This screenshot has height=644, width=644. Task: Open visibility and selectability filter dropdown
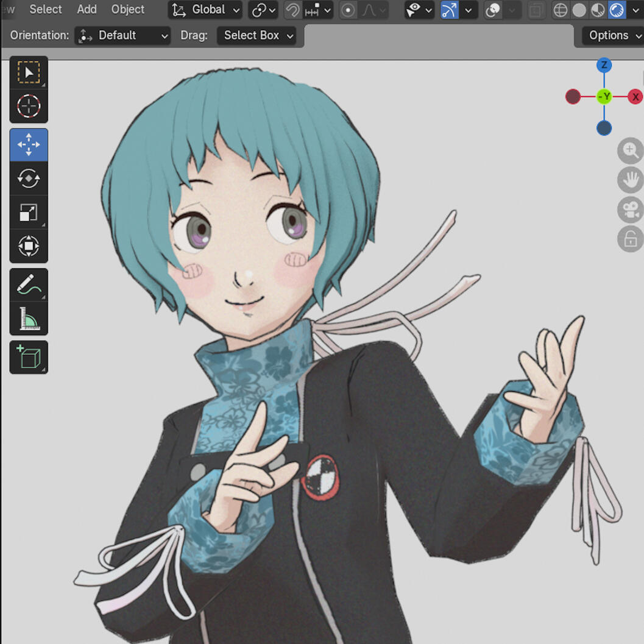419,10
